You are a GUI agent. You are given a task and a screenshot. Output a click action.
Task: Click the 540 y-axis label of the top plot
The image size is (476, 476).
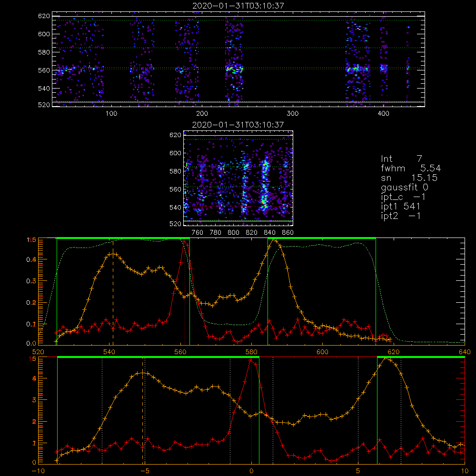tap(44, 89)
